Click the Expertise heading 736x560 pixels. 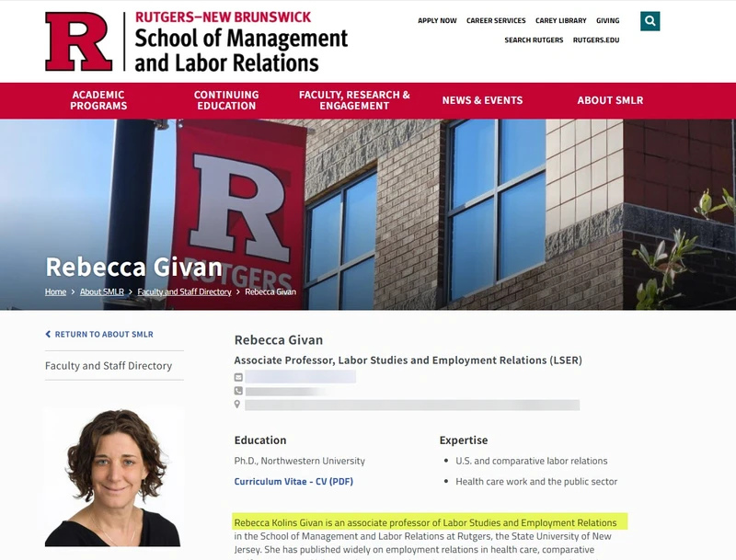pyautogui.click(x=464, y=440)
